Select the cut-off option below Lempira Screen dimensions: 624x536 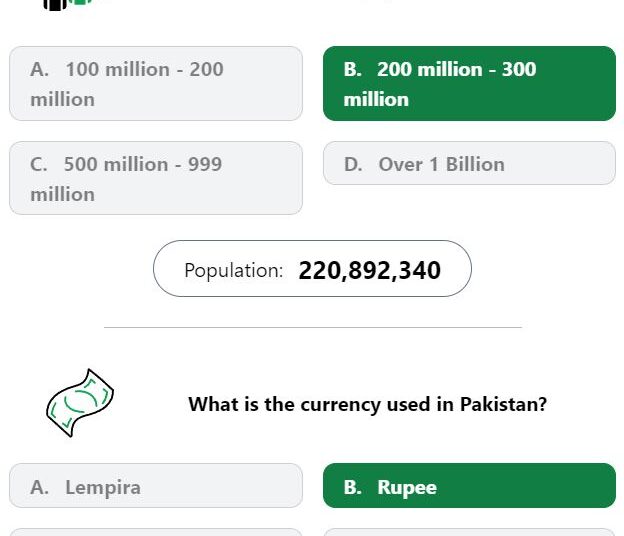[156, 532]
